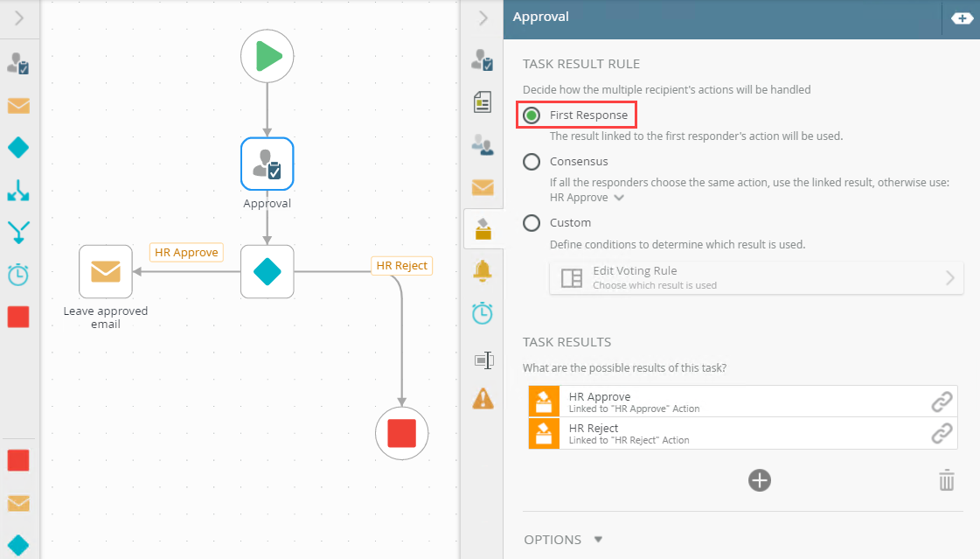Expand the left toolbox chevron
The image size is (980, 559).
18,18
